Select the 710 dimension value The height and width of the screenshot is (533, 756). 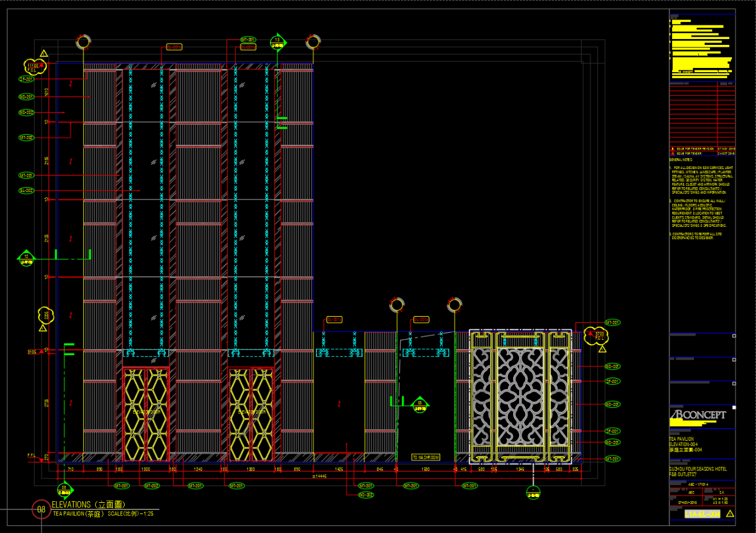[70, 469]
